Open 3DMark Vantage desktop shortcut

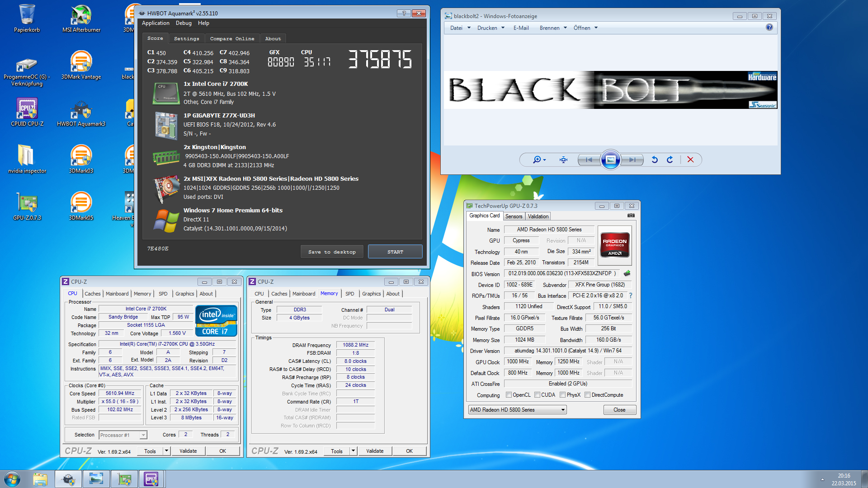(81, 66)
